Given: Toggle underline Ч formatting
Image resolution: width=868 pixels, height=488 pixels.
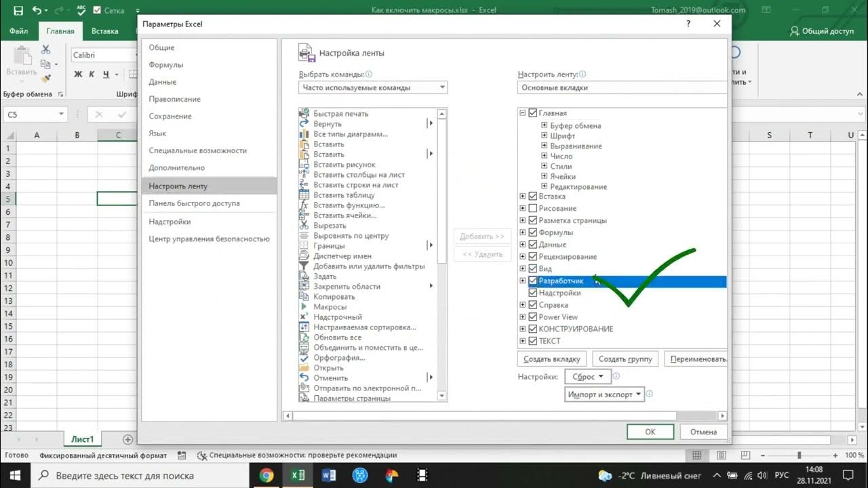Looking at the screenshot, I should coord(106,75).
